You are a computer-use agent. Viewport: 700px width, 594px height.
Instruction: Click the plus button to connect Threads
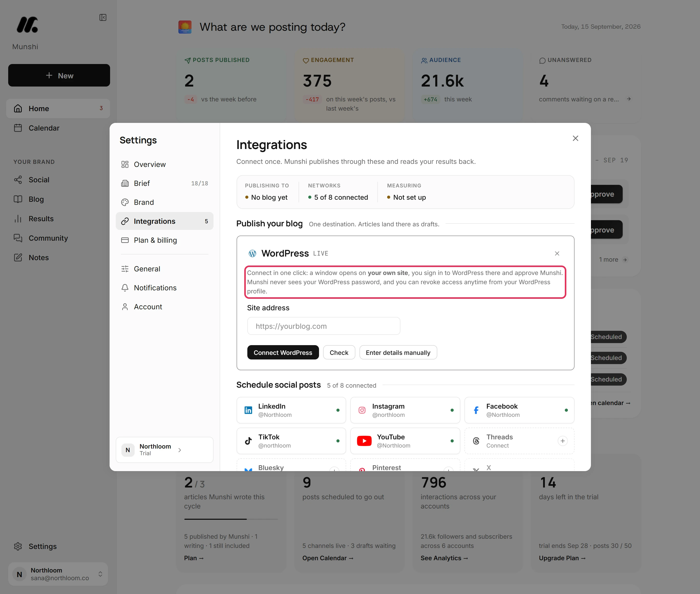pyautogui.click(x=562, y=441)
